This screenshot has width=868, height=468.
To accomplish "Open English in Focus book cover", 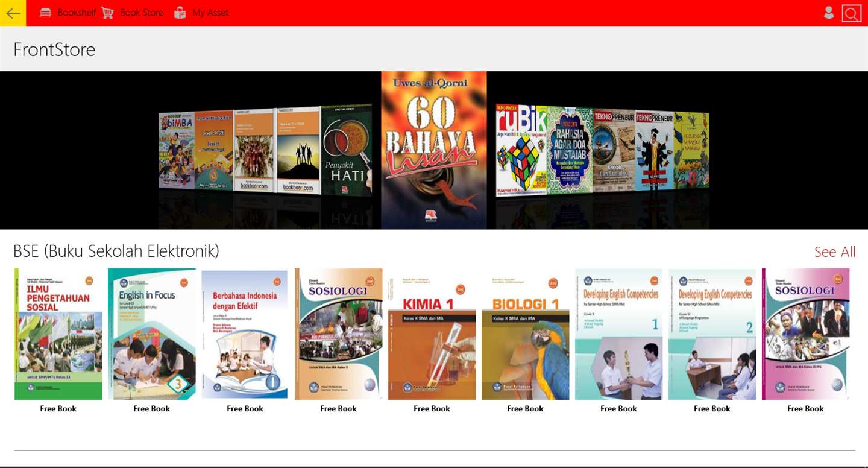I will [x=152, y=334].
